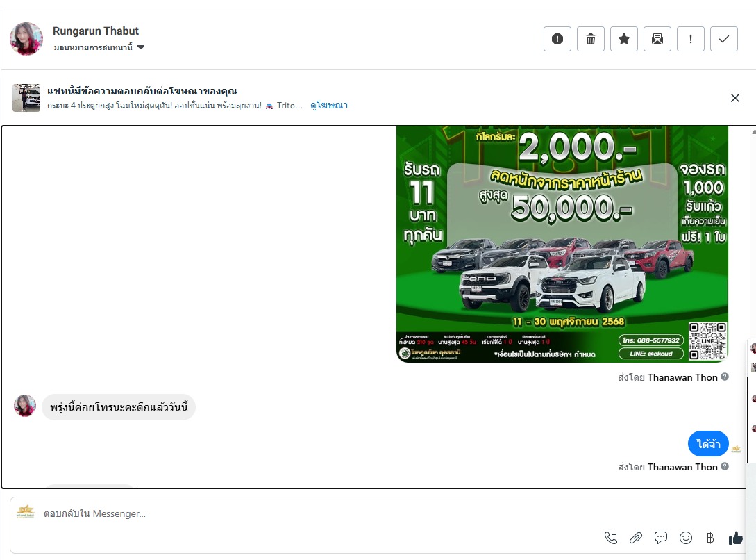Open Rungarun Thabut header profile picture
756x560 pixels.
click(x=26, y=39)
